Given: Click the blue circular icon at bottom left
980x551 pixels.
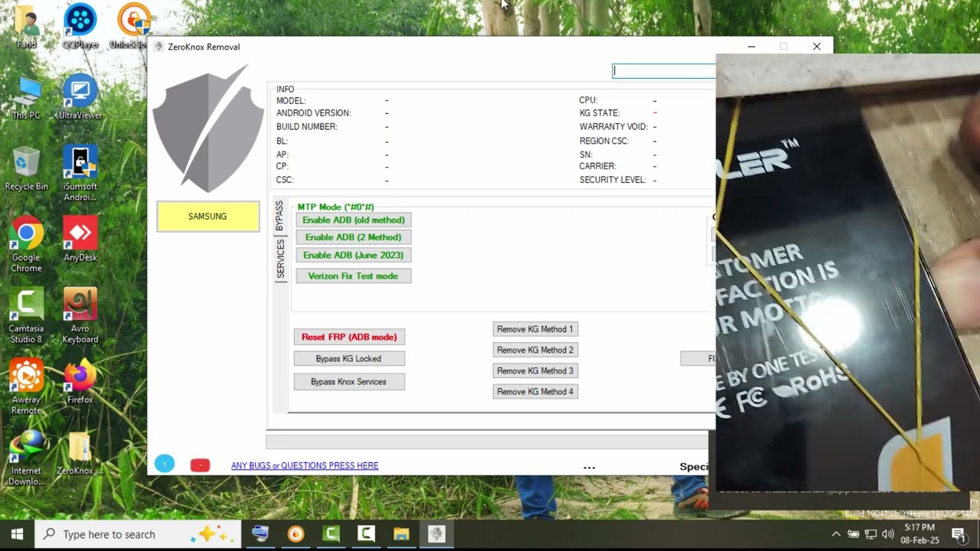Looking at the screenshot, I should (165, 464).
